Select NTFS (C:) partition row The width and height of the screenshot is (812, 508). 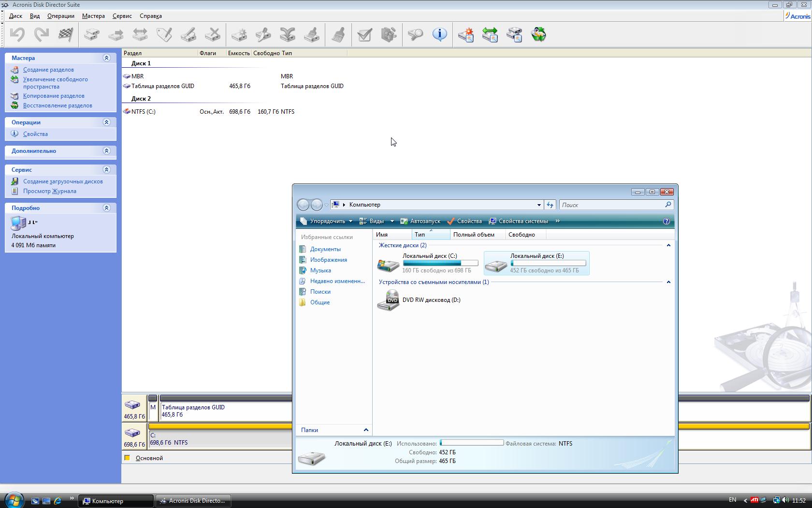[x=209, y=112]
